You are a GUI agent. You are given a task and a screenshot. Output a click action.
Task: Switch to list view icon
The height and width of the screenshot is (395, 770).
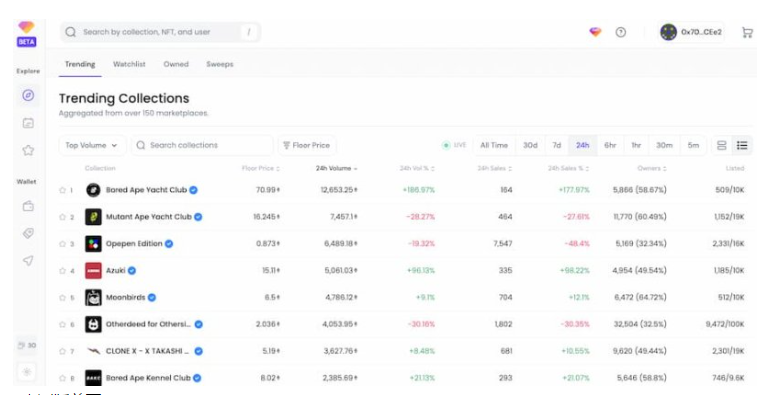coord(742,145)
